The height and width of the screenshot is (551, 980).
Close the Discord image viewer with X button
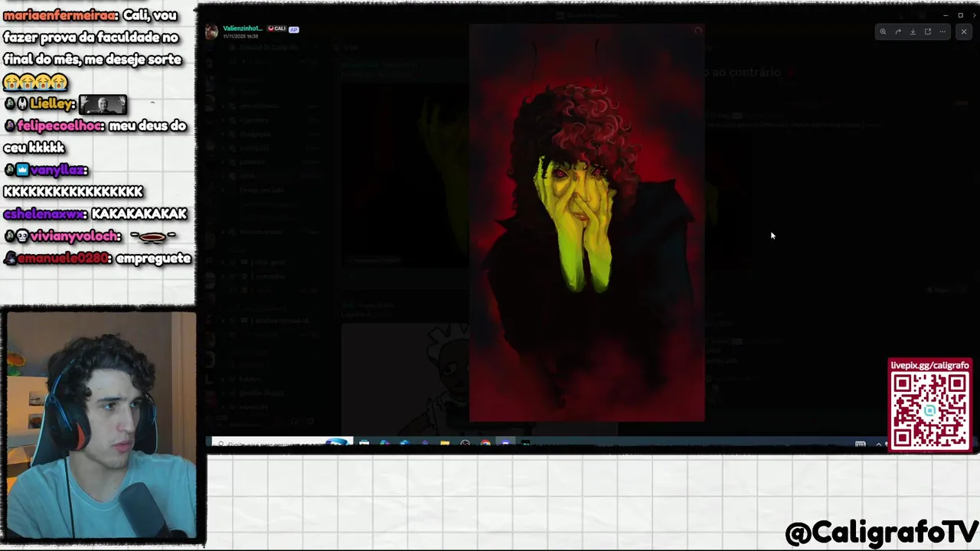point(964,31)
